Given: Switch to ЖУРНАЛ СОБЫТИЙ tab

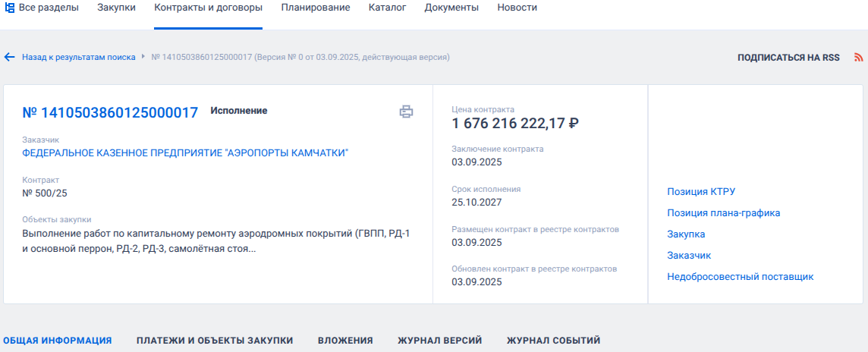Looking at the screenshot, I should 554,341.
